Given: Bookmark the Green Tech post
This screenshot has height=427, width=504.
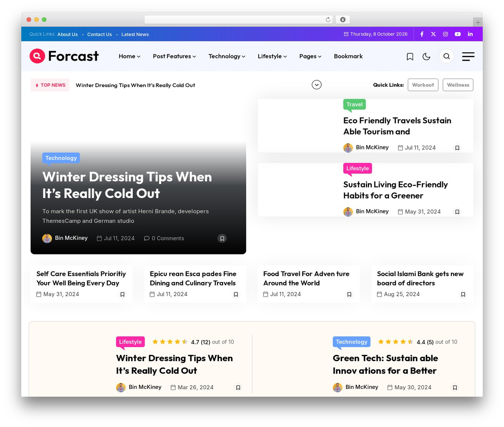Looking at the screenshot, I should 455,388.
